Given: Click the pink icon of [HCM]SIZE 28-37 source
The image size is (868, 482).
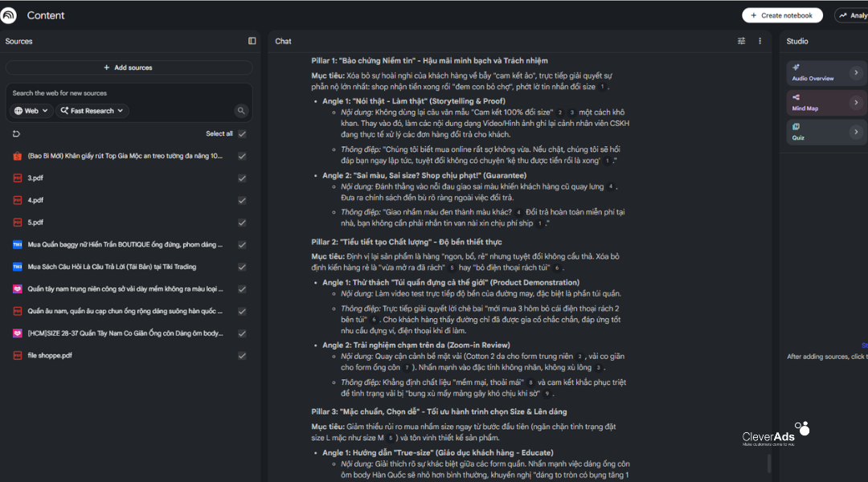Looking at the screenshot, I should pyautogui.click(x=17, y=333).
